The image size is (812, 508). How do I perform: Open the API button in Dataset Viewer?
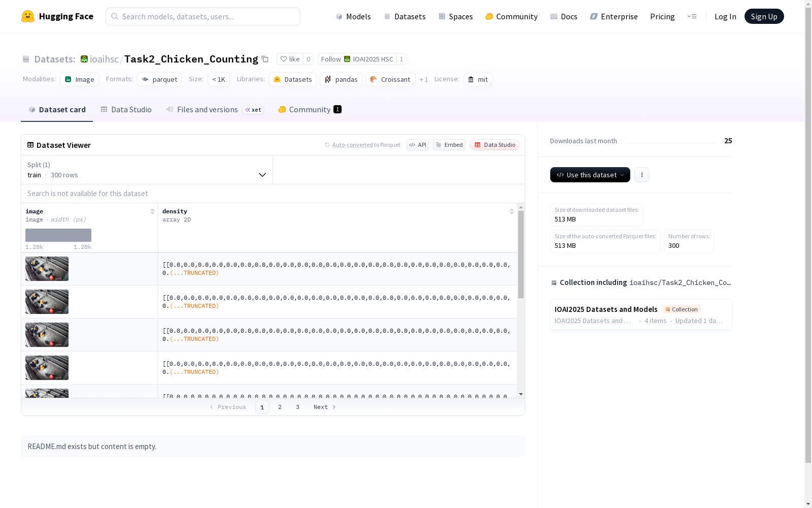418,145
